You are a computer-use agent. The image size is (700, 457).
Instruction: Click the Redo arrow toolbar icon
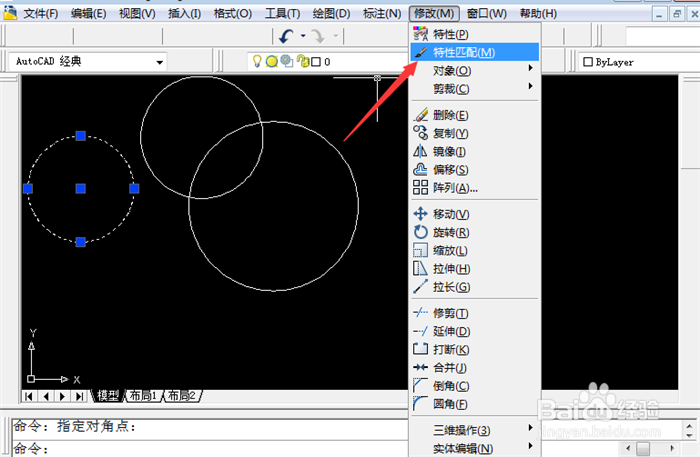pyautogui.click(x=319, y=36)
